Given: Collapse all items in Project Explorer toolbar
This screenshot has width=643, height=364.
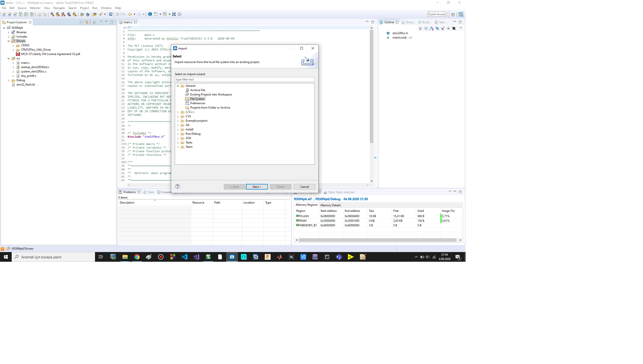Looking at the screenshot, I should (x=81, y=22).
